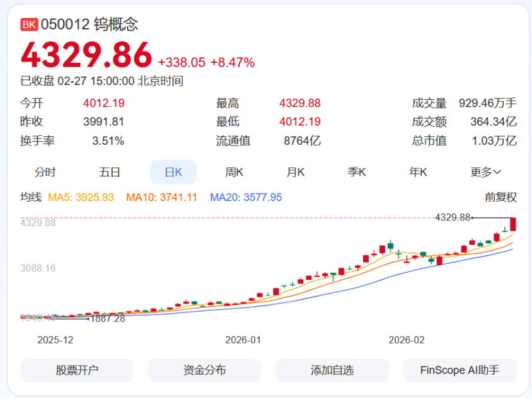
Task: Launch the FinScope AI助手 assistant
Action: [459, 370]
